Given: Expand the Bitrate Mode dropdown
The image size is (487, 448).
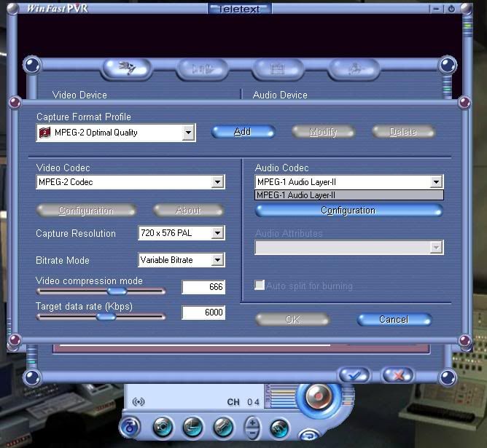Looking at the screenshot, I should (218, 260).
